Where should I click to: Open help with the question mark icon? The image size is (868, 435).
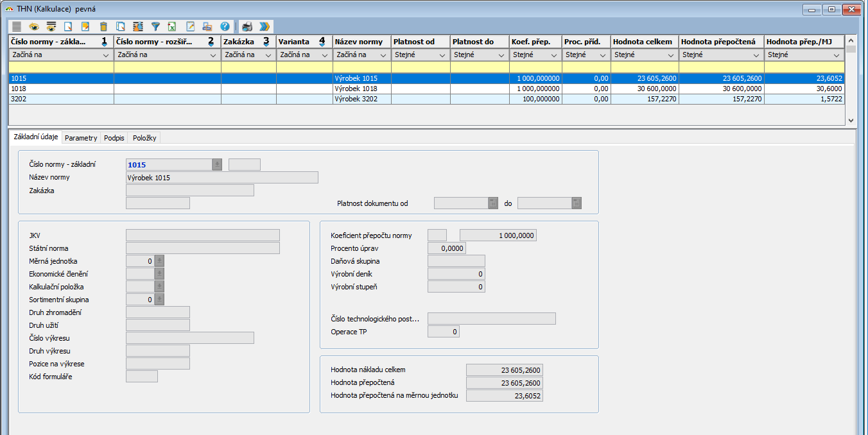pyautogui.click(x=225, y=27)
